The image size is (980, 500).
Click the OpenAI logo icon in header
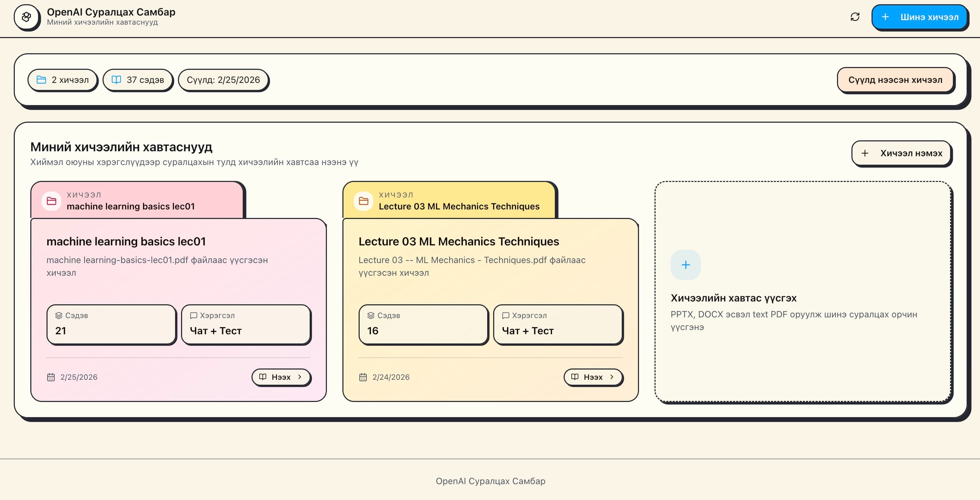point(26,17)
